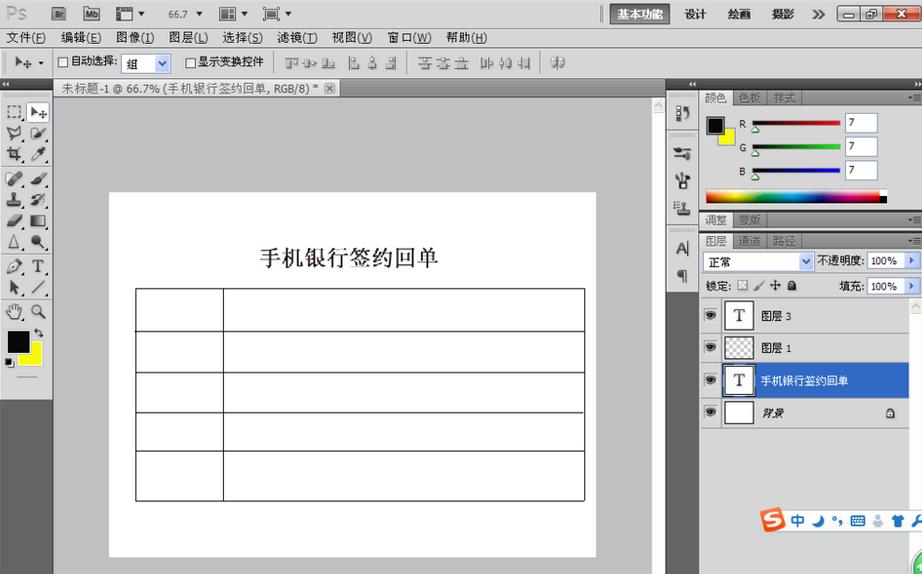Toggle lock all padlock icon

792,285
